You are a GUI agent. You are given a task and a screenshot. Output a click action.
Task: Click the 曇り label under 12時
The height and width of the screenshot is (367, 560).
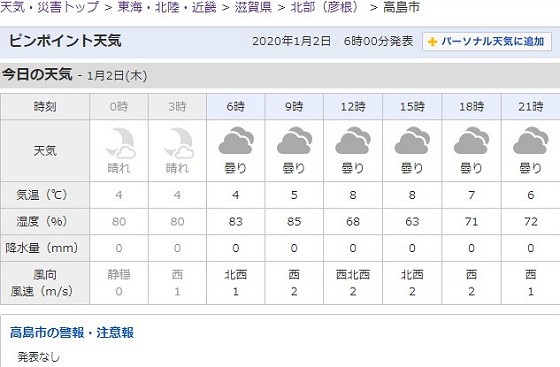(x=353, y=168)
